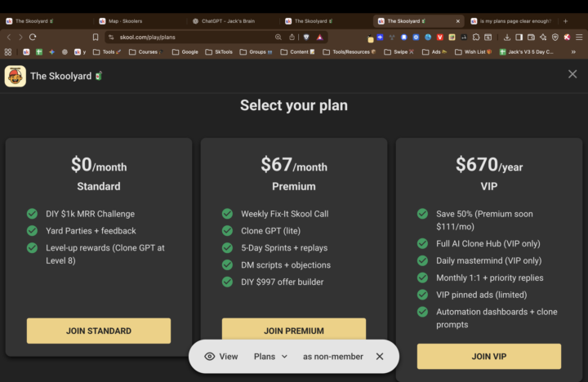The height and width of the screenshot is (382, 588).
Task: Open the red V extension icon
Action: (x=440, y=37)
